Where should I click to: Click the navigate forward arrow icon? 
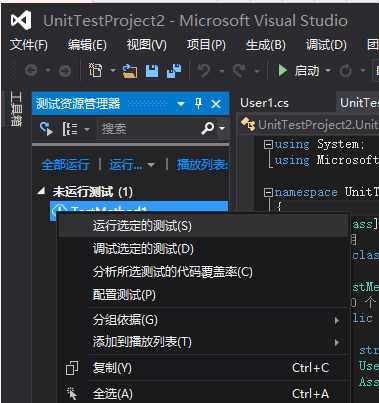pyautogui.click(x=65, y=71)
